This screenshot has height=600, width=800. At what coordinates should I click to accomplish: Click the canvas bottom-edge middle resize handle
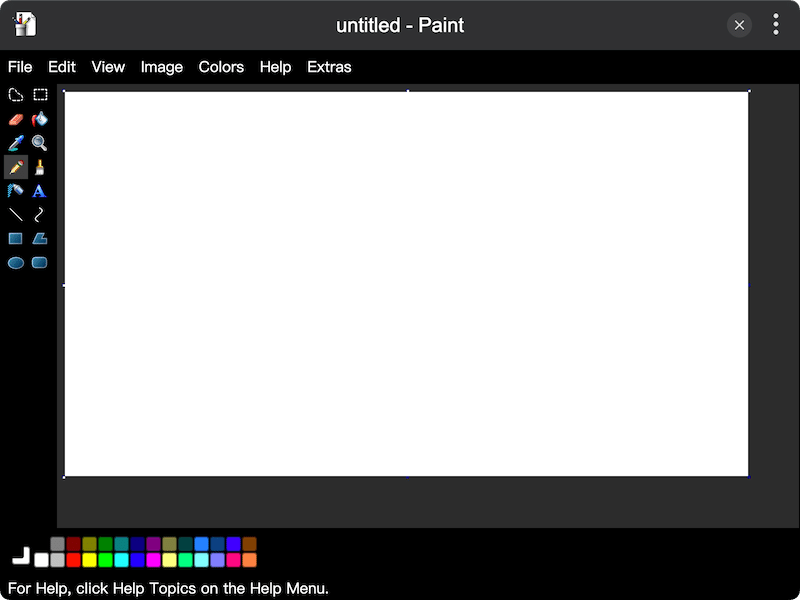pyautogui.click(x=407, y=477)
